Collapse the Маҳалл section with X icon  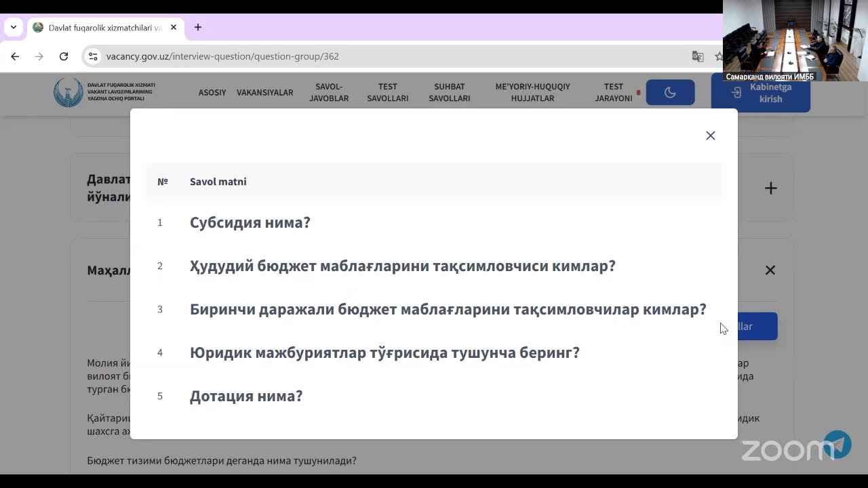coord(770,270)
